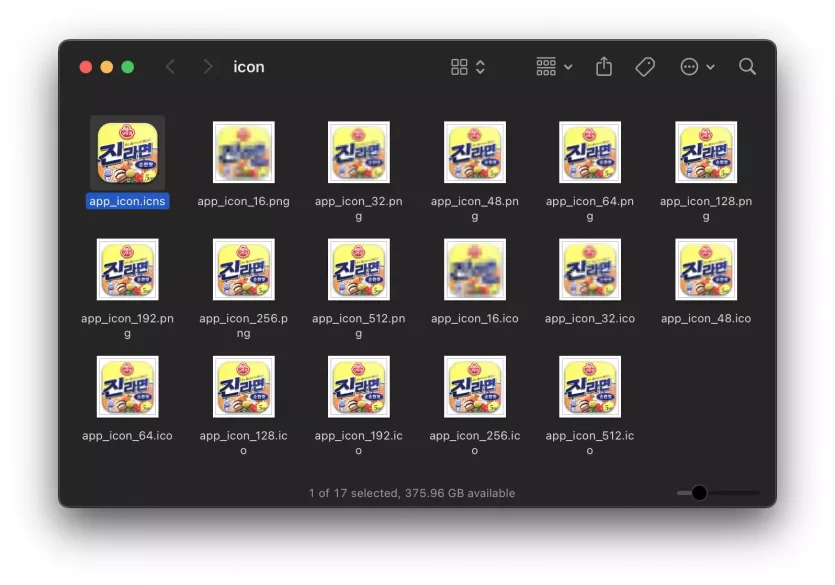Minimize the window with yellow button

(107, 67)
